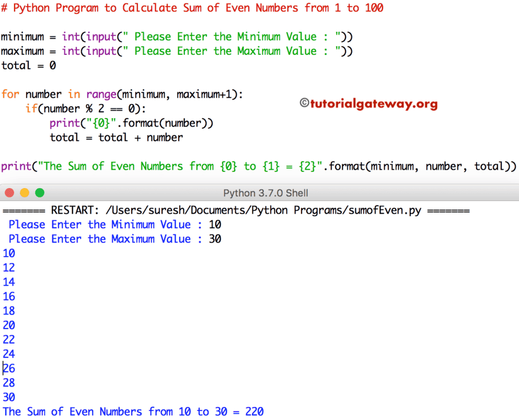This screenshot has height=420, width=519.
Task: Click the Sum of Even Numbers result line
Action: (x=132, y=412)
